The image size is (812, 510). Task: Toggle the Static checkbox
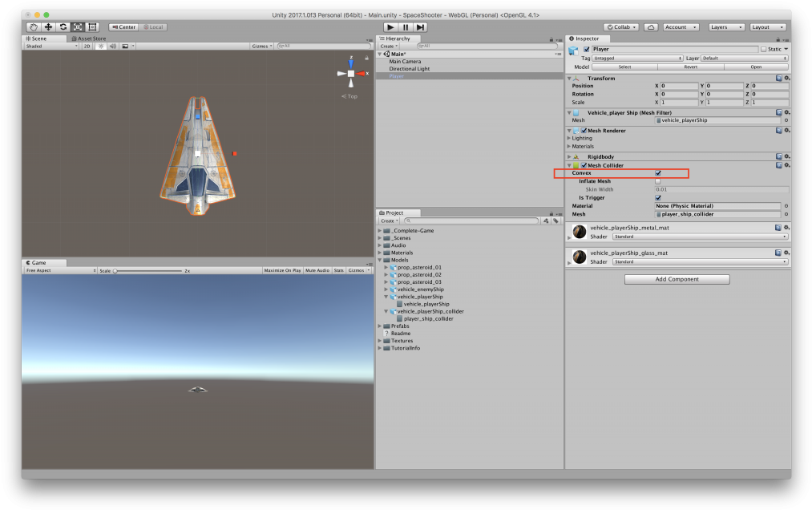coord(763,49)
